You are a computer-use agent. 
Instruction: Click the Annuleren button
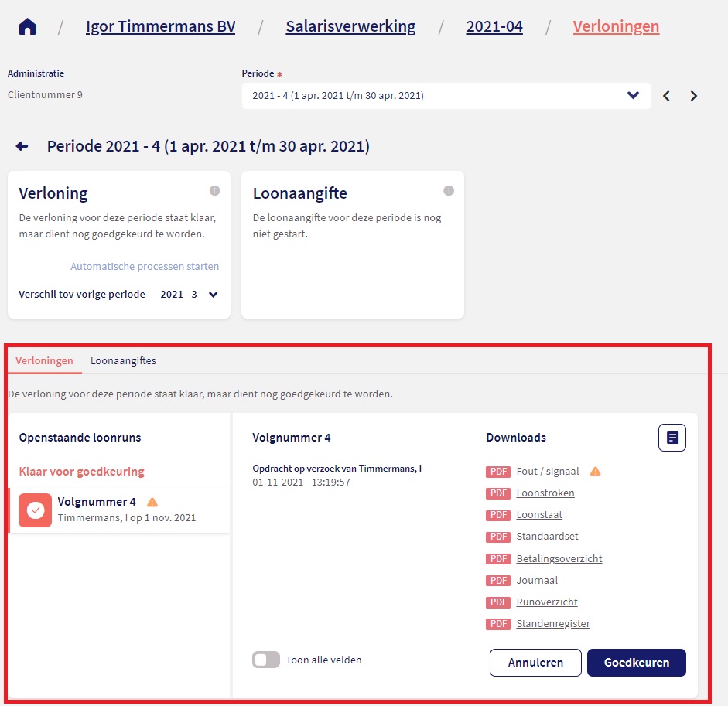(535, 663)
